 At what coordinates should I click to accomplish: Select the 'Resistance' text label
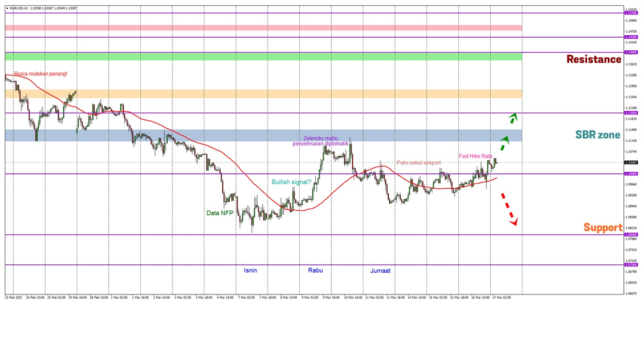click(x=593, y=60)
